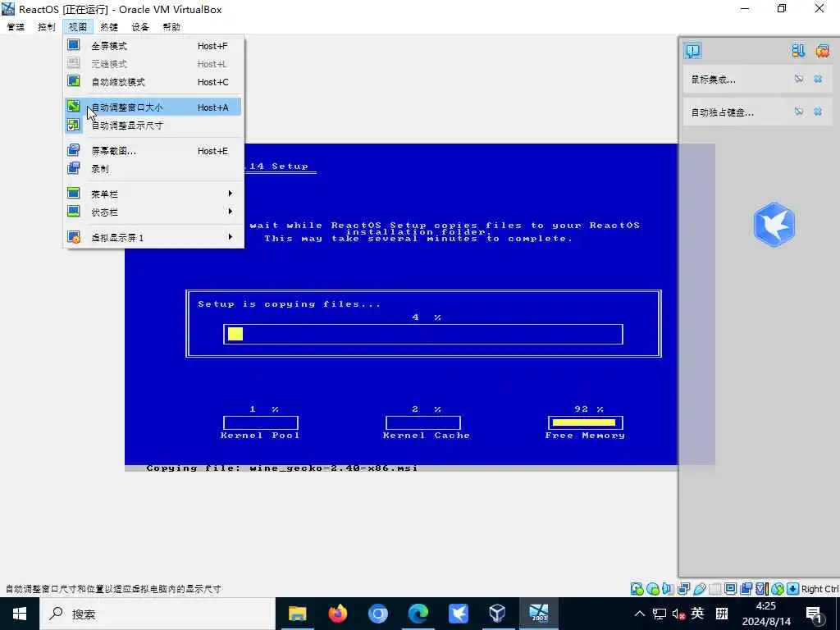Select 屏幕截图... to take screenshot
The width and height of the screenshot is (840, 630).
pyautogui.click(x=153, y=151)
